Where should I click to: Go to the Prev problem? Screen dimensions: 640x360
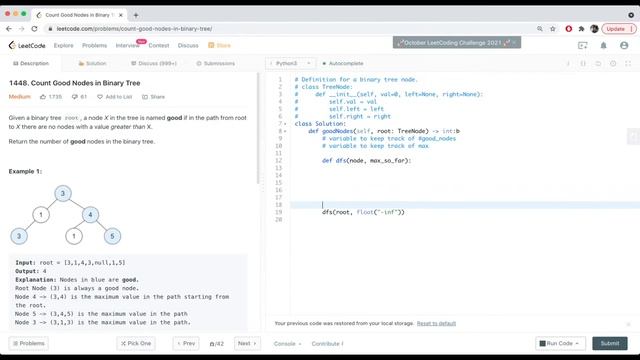(186, 343)
